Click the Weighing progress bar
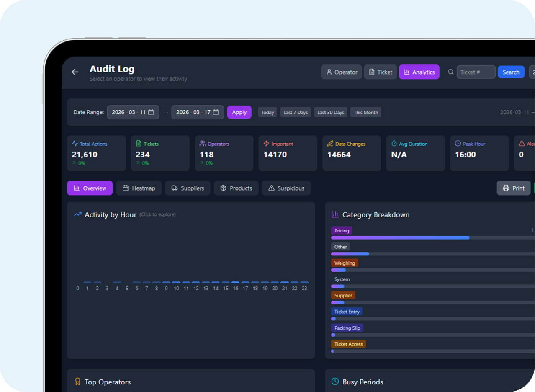The image size is (535, 392). coord(433,270)
